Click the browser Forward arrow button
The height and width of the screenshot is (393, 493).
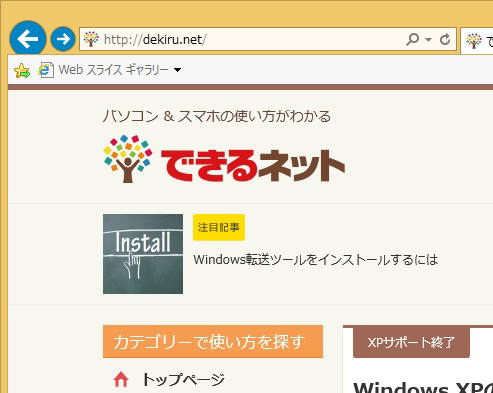[63, 39]
